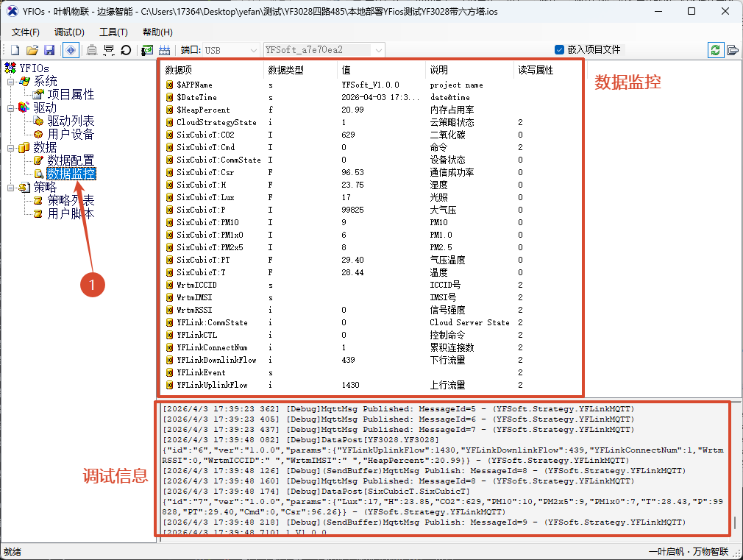Click the circular arrow restart icon
Image resolution: width=743 pixels, height=560 pixels.
tap(126, 50)
